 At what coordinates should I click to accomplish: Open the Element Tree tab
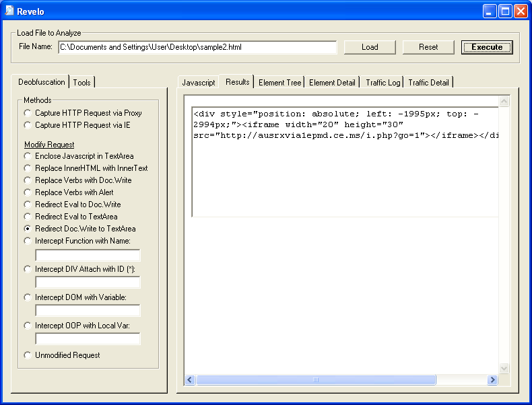279,82
